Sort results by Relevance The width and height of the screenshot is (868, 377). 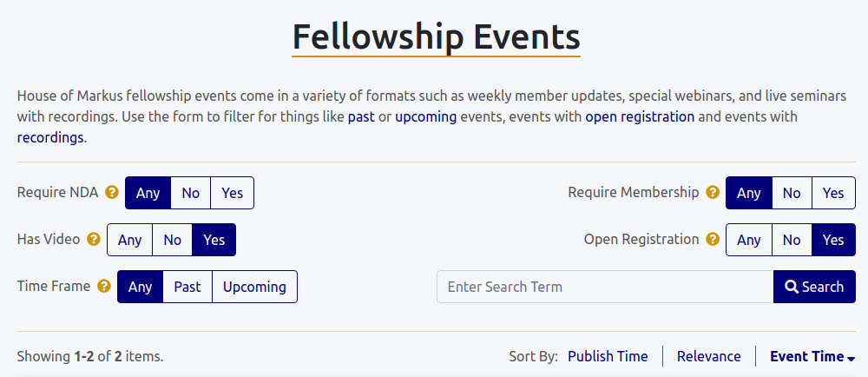point(709,356)
